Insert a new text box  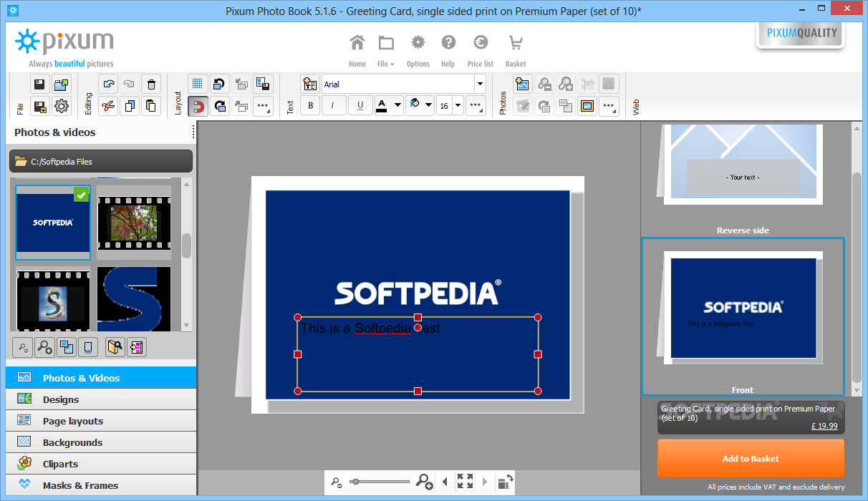310,84
